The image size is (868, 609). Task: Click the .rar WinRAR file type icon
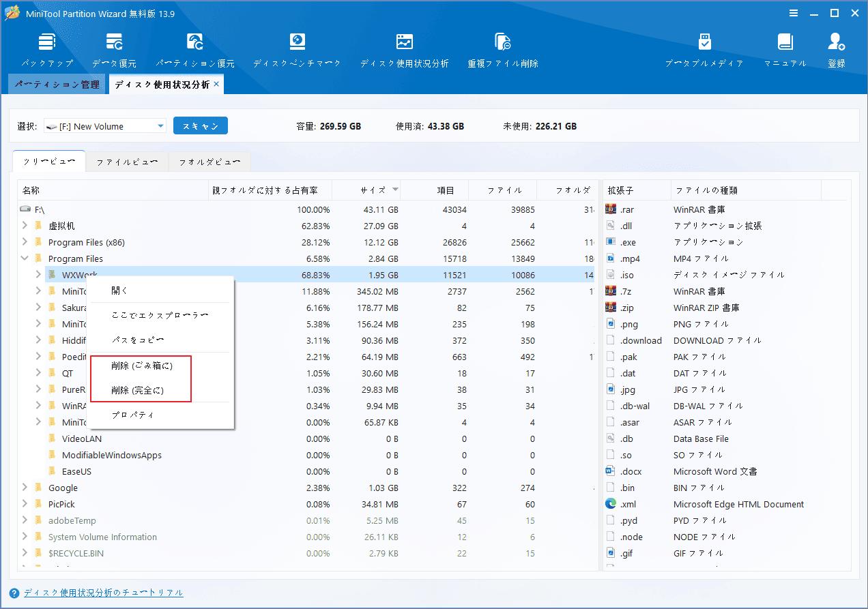click(611, 209)
